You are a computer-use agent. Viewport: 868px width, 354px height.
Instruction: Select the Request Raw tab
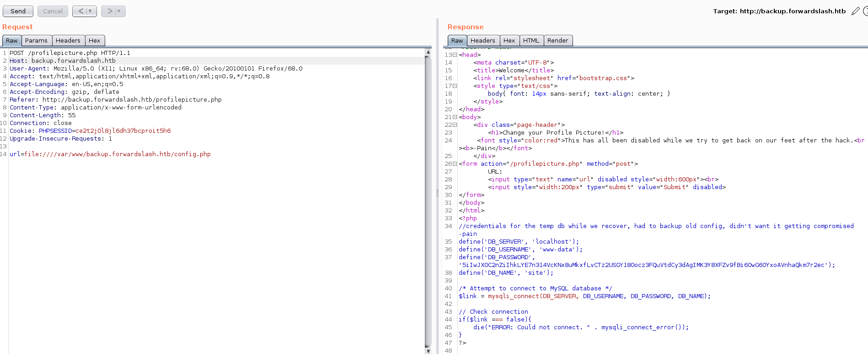tap(12, 40)
